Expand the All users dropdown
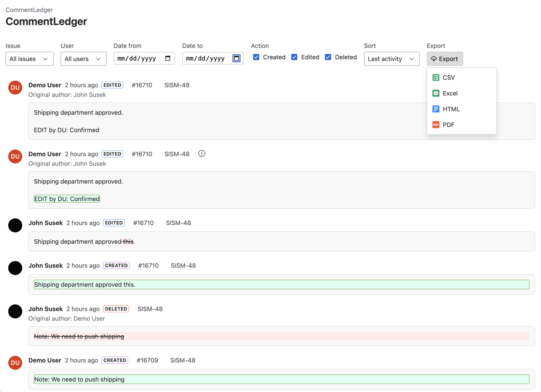The image size is (541, 392). tap(83, 59)
